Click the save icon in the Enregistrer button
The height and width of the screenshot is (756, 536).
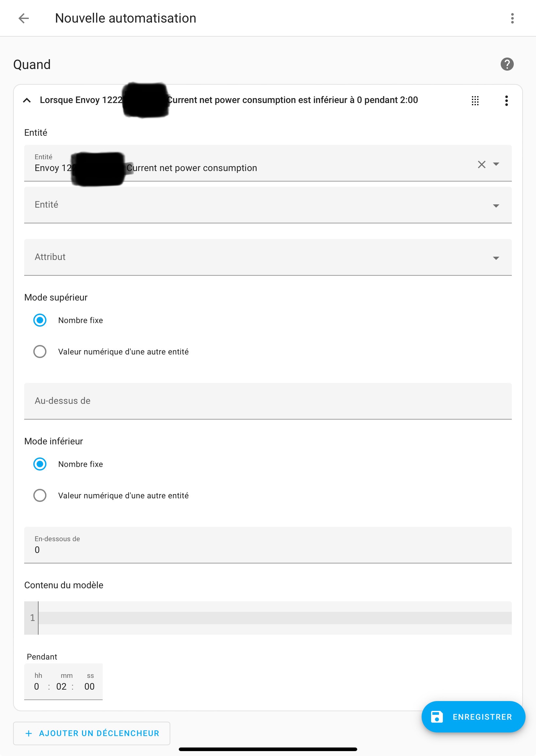437,717
